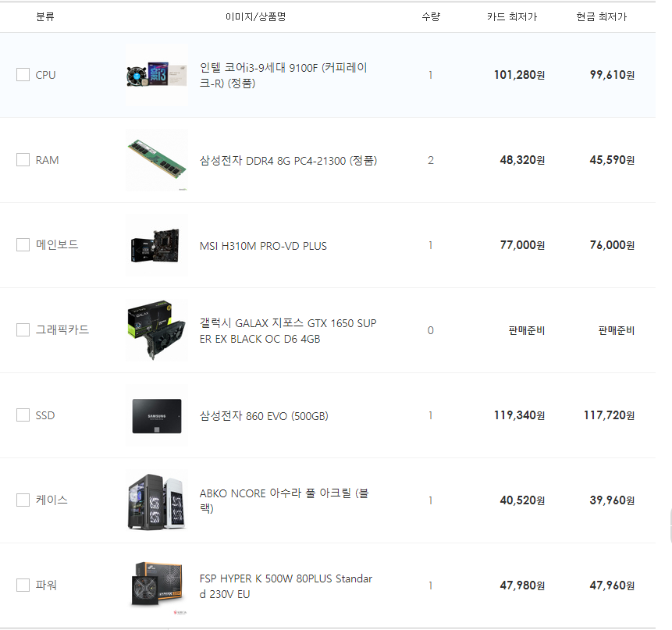
Task: Select the 케이스 row checkbox
Action: click(23, 500)
